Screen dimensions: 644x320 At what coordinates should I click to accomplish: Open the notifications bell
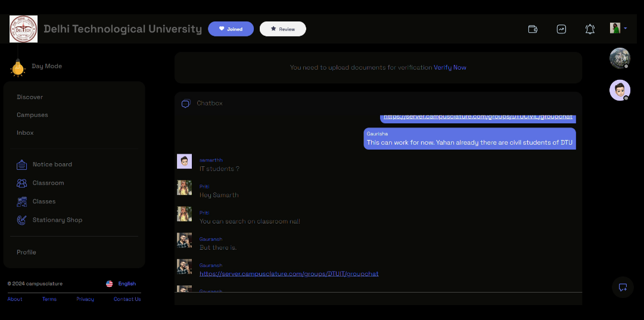[590, 29]
